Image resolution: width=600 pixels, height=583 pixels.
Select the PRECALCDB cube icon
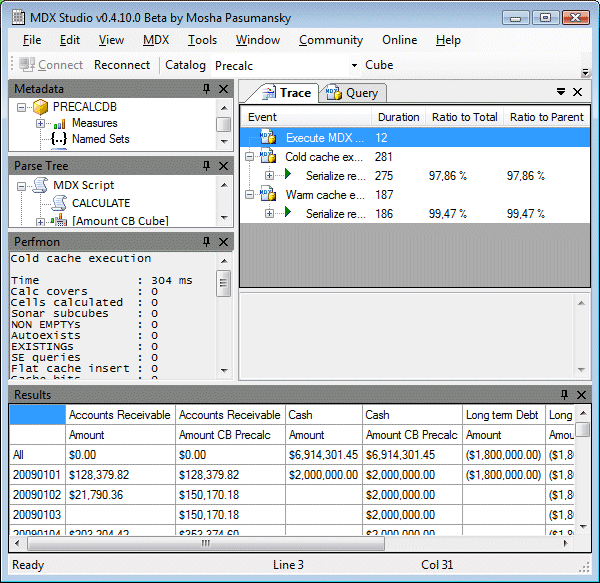41,107
